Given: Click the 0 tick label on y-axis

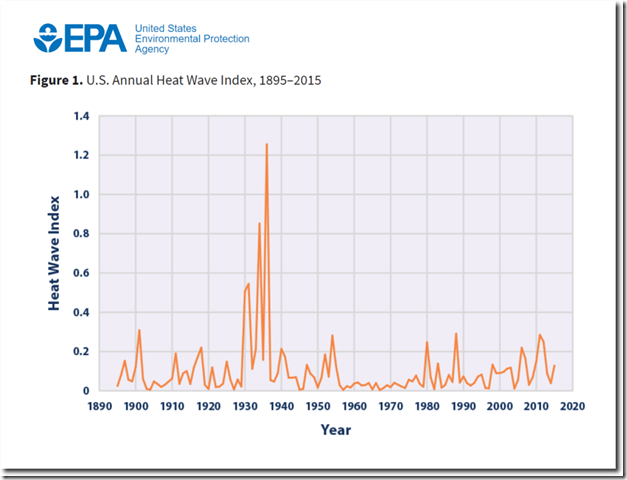Looking at the screenshot, I should tap(87, 391).
